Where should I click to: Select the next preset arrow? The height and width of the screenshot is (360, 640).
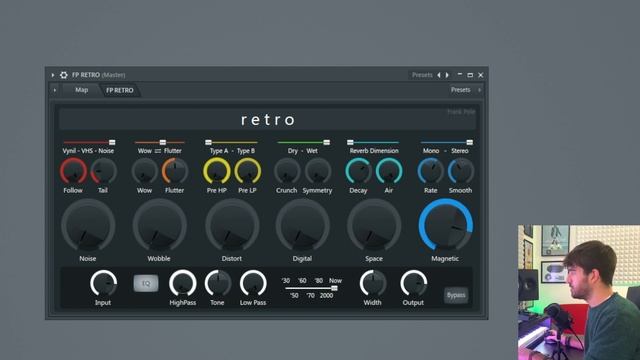[x=447, y=75]
